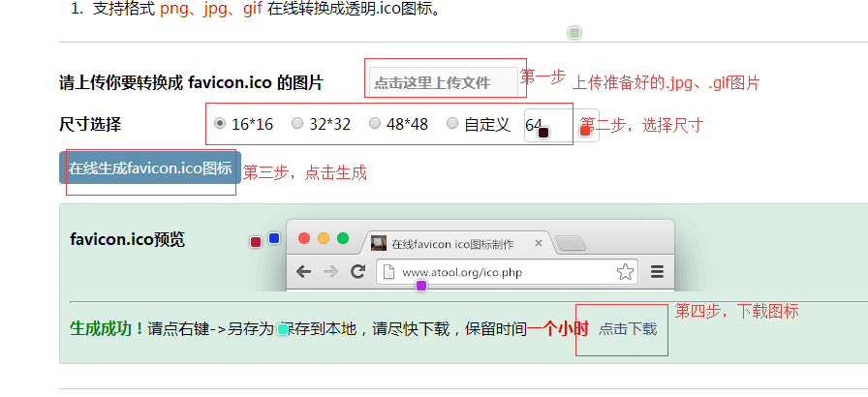868x397 pixels.
Task: Click the 在线生成favicon.ico图标 button
Action: pos(150,168)
